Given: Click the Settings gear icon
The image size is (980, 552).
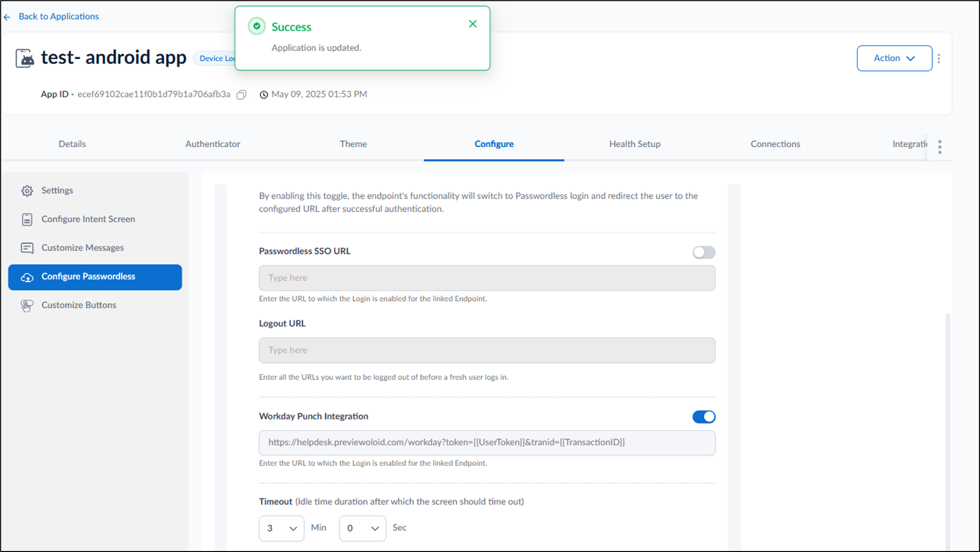Looking at the screenshot, I should pos(27,190).
